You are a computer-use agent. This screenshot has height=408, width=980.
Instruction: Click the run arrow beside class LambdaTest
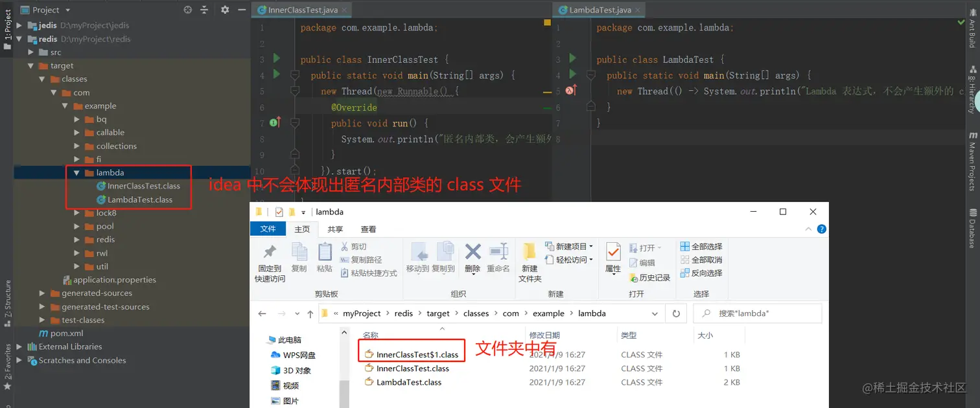(572, 58)
